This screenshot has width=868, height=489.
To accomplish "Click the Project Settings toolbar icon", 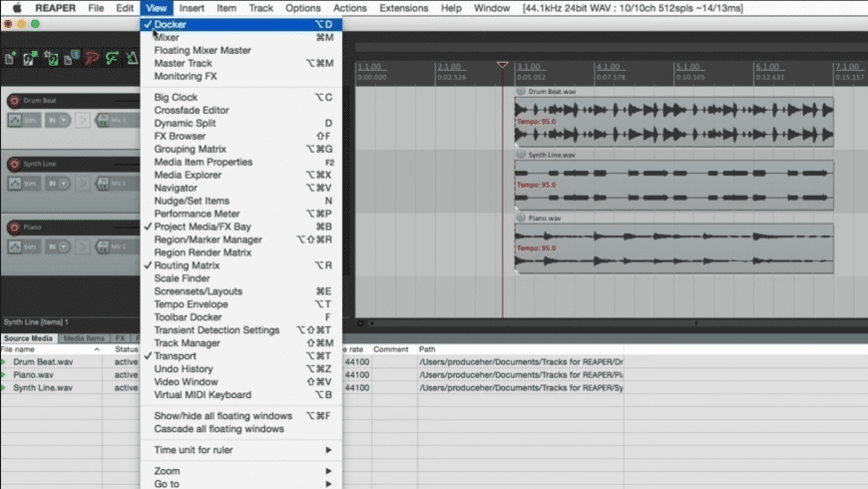I will coord(72,58).
